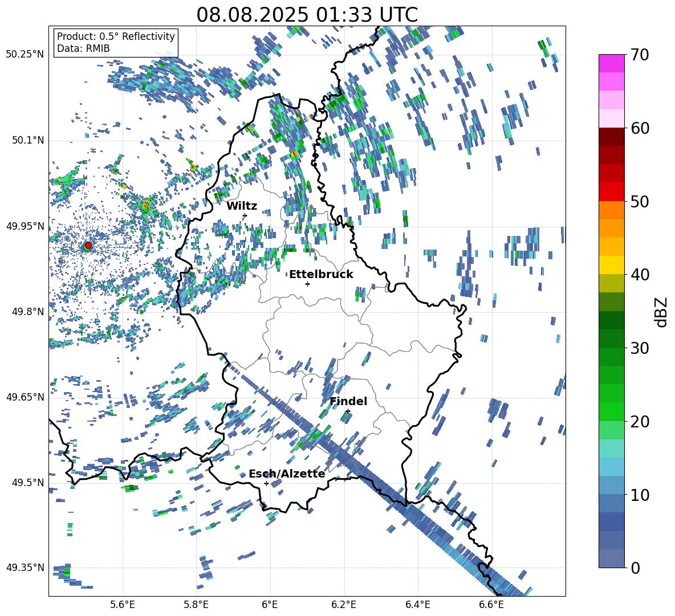Image resolution: width=675 pixels, height=616 pixels.
Task: Click the colorbar tick value 50
Action: (639, 201)
